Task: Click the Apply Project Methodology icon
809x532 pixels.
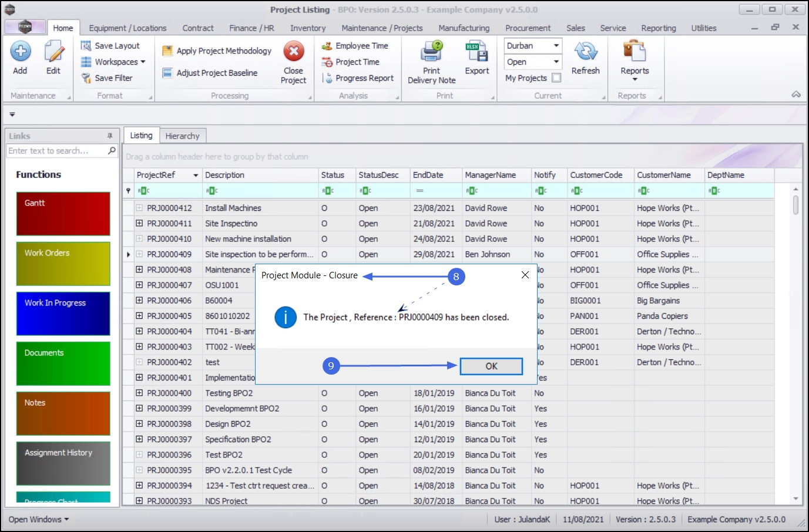Action: click(x=167, y=51)
